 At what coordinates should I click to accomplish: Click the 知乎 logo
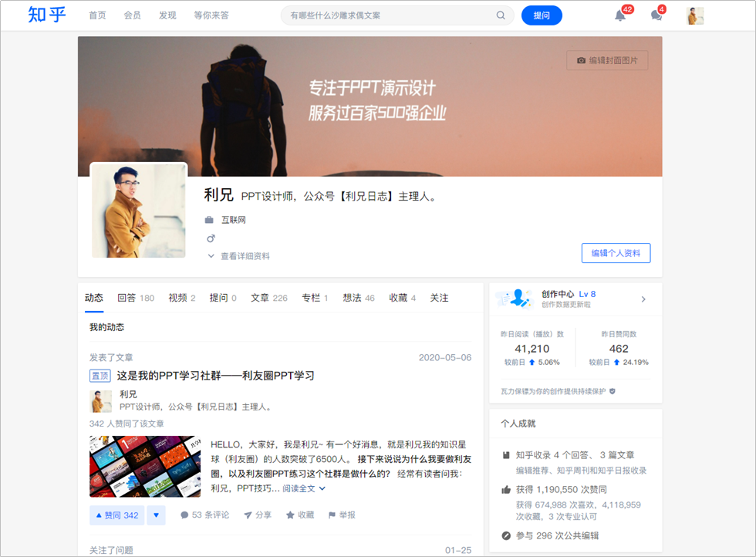[47, 15]
